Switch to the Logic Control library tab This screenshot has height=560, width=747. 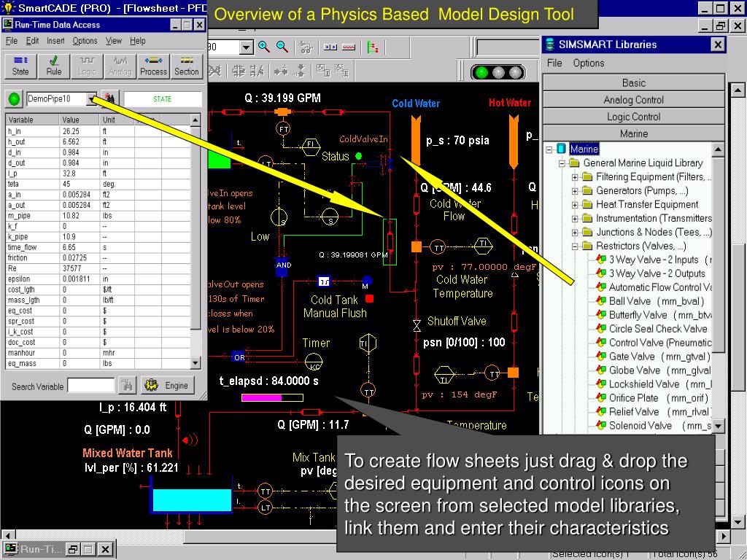pyautogui.click(x=634, y=117)
